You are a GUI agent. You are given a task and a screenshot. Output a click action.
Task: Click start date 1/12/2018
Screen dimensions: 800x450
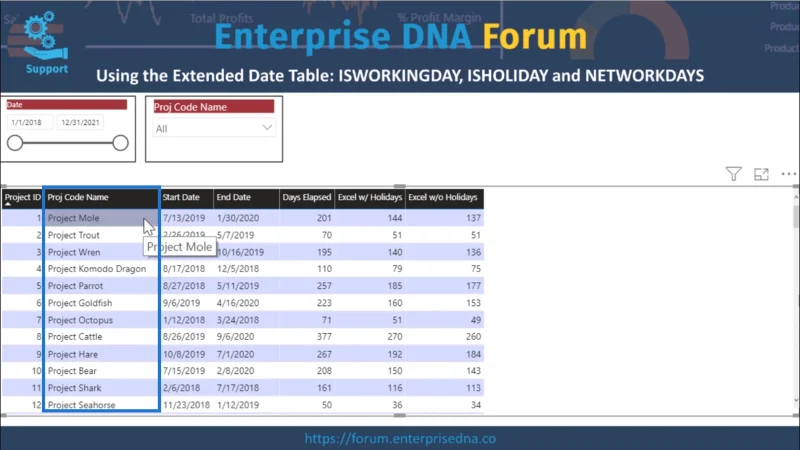point(184,320)
